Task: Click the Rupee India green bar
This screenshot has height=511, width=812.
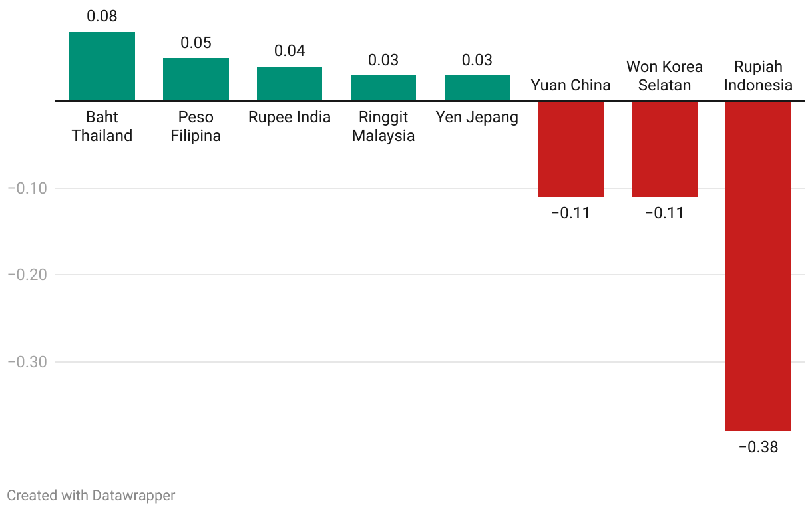Action: coord(290,84)
